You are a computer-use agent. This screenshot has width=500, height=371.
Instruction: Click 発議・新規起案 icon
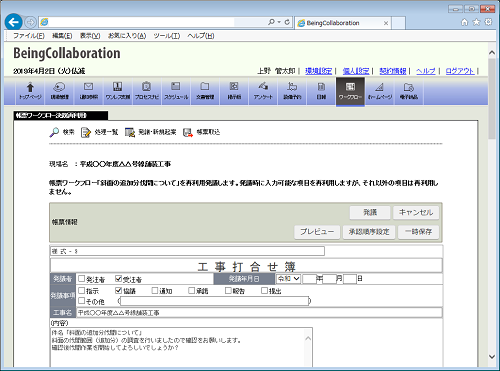(x=130, y=132)
